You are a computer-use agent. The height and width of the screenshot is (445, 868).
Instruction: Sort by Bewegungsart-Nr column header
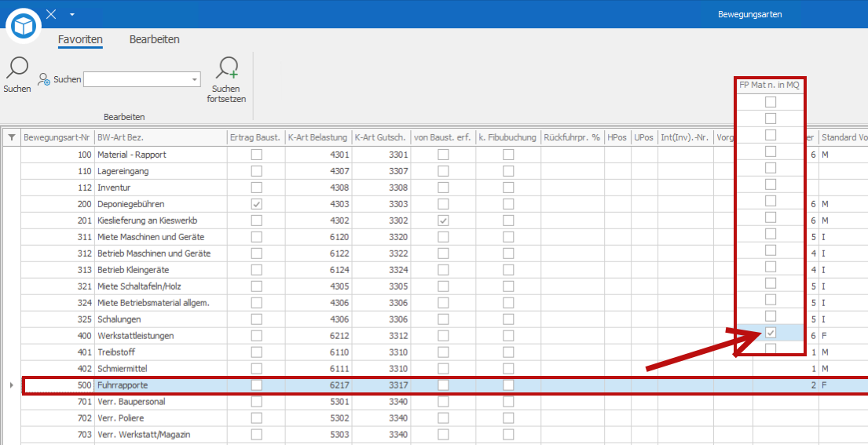pos(57,137)
